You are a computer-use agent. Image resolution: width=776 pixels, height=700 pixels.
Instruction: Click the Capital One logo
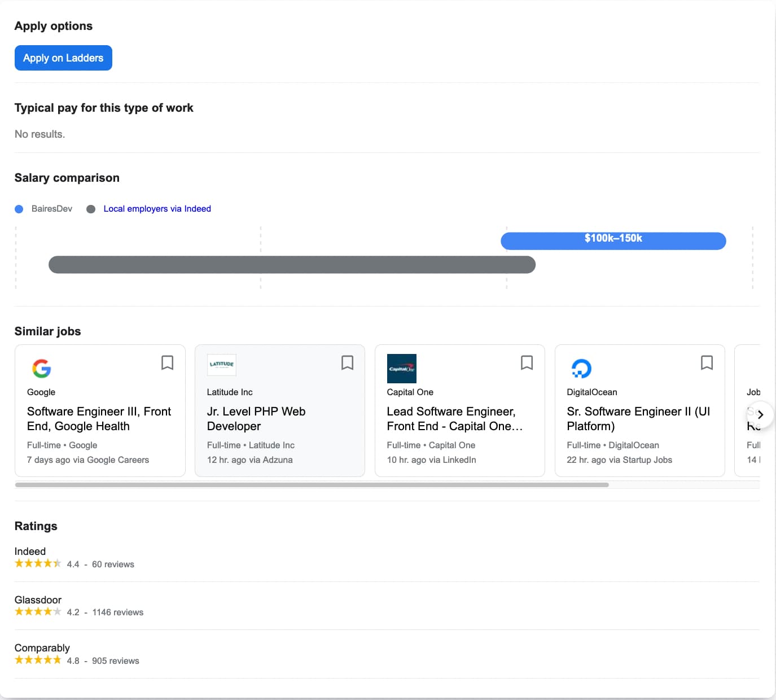coord(401,369)
